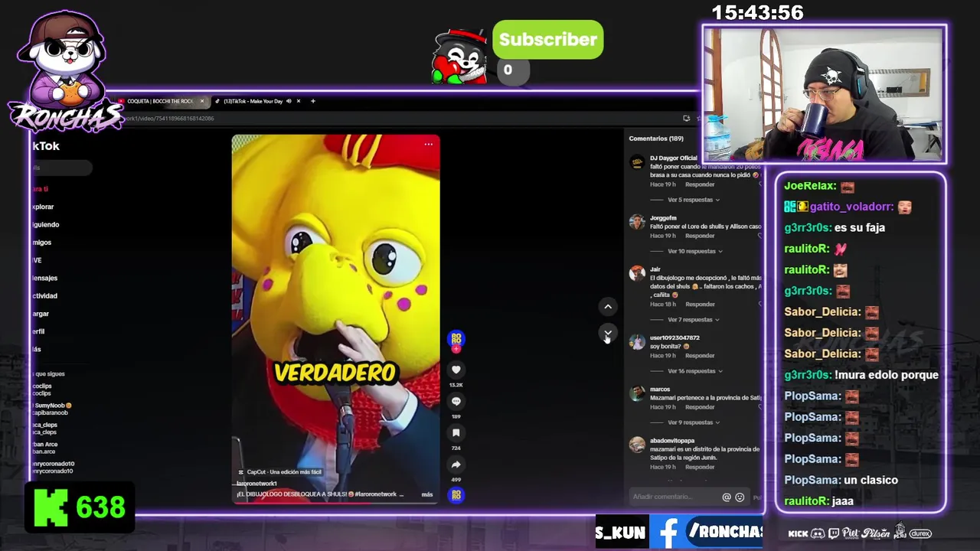
Task: Open followed account henrycoronado10
Action: (x=52, y=468)
